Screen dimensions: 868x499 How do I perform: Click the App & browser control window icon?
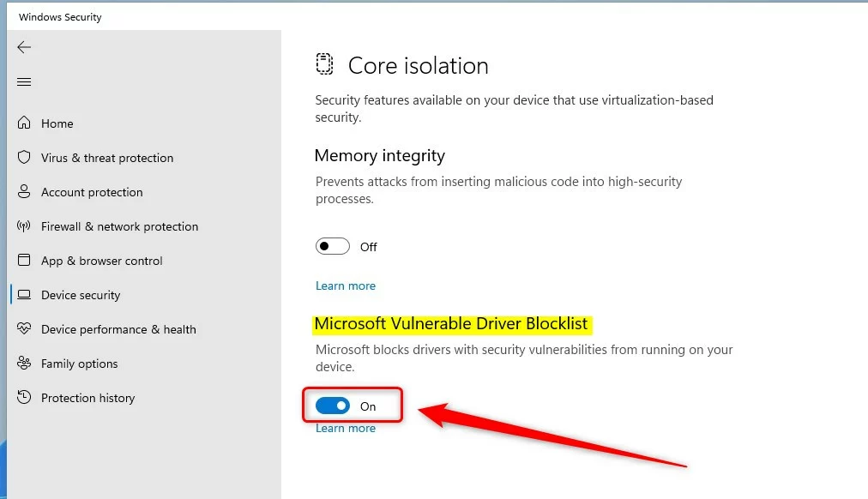pyautogui.click(x=24, y=260)
